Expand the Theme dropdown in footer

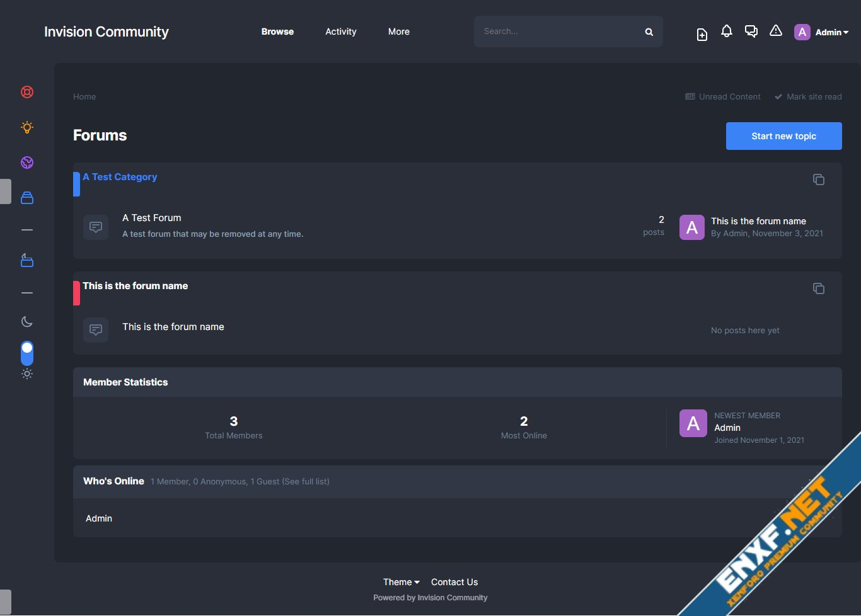coord(401,582)
